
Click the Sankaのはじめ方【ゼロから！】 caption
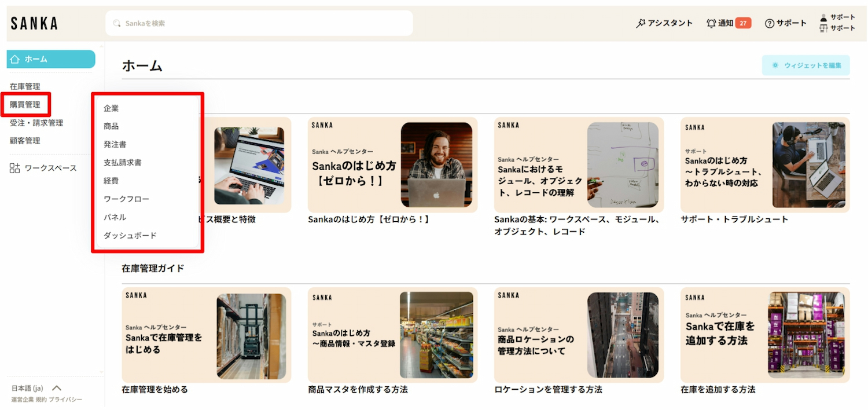[369, 219]
